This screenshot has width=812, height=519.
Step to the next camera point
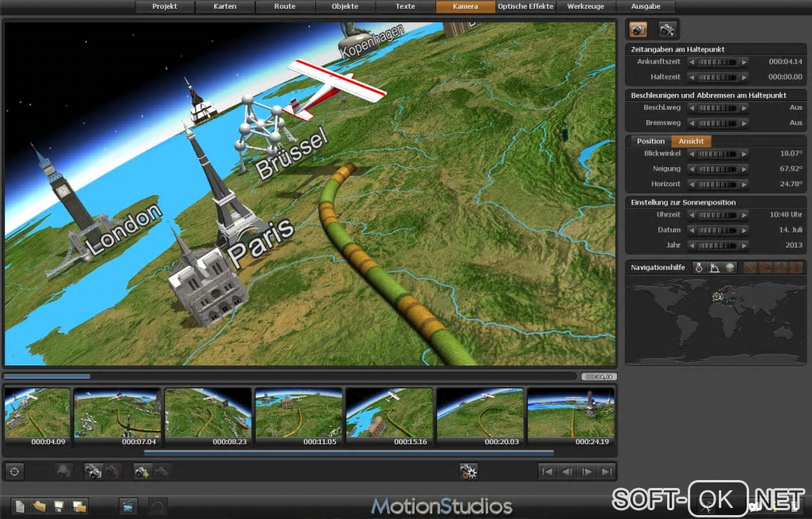tap(587, 472)
